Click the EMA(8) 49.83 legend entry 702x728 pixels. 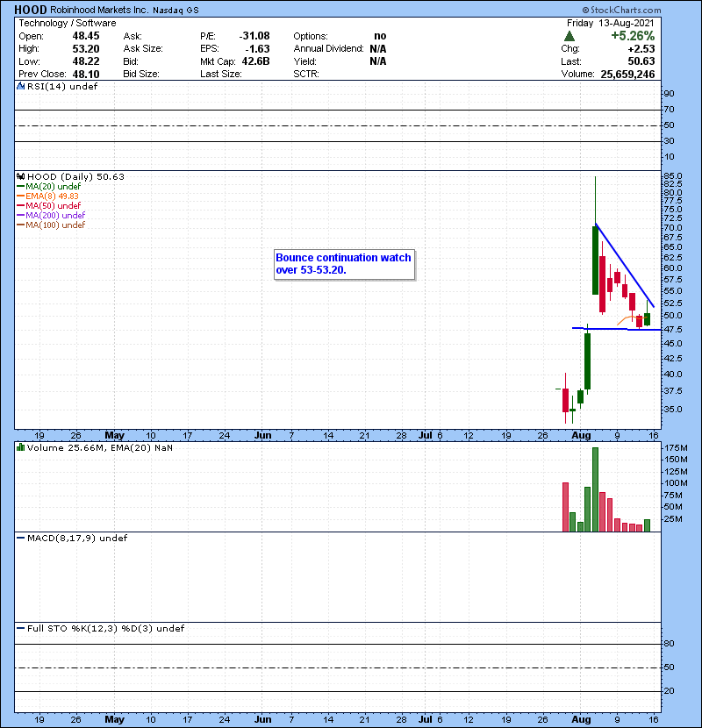tap(48, 196)
